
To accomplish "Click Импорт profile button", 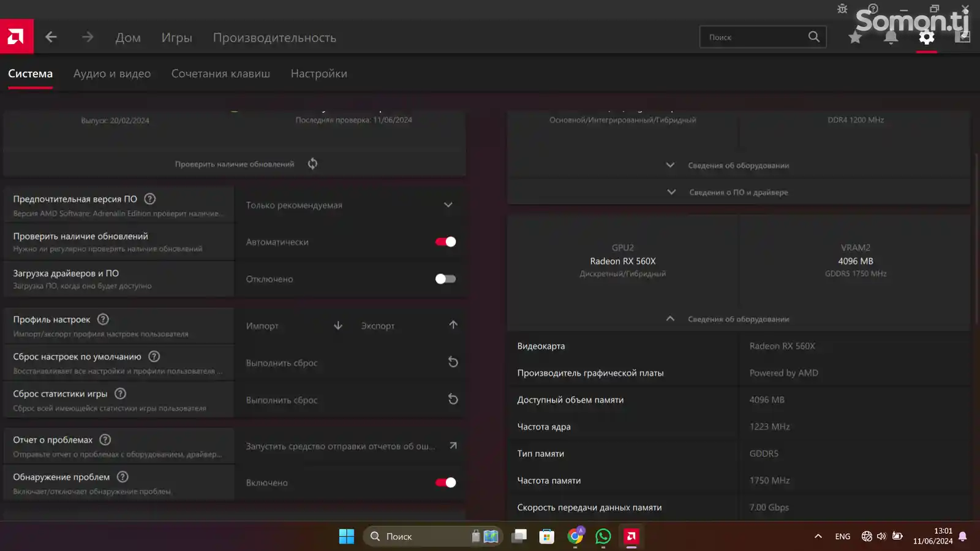I will (x=262, y=326).
